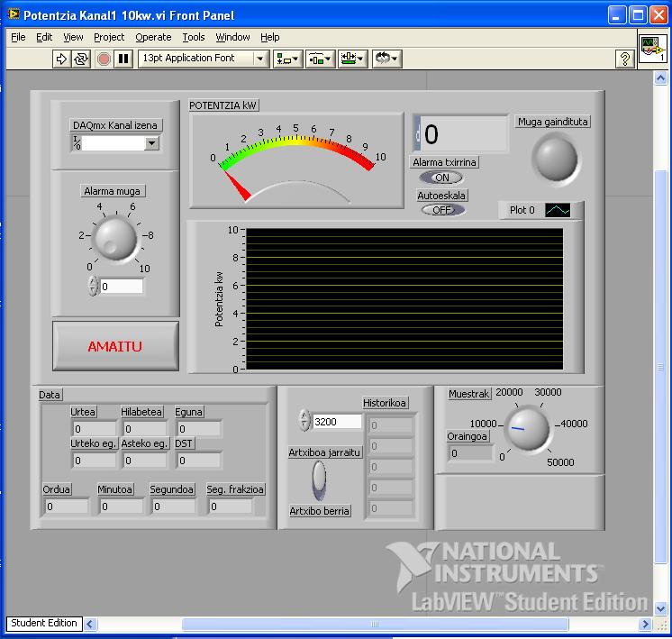Open the View menu
This screenshot has width=672, height=639.
pos(73,37)
